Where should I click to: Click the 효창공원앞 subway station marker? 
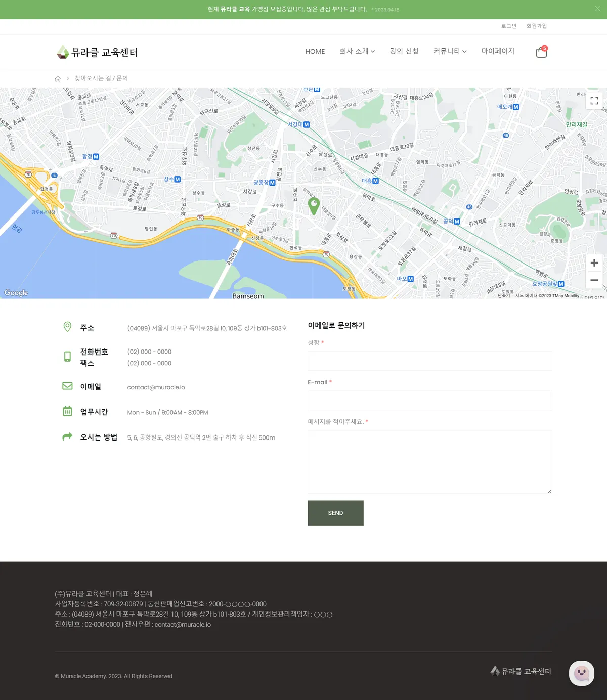(x=548, y=284)
